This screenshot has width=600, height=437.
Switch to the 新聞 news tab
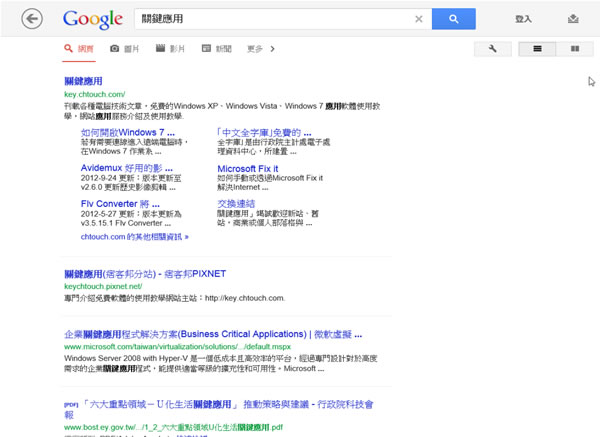(x=217, y=49)
